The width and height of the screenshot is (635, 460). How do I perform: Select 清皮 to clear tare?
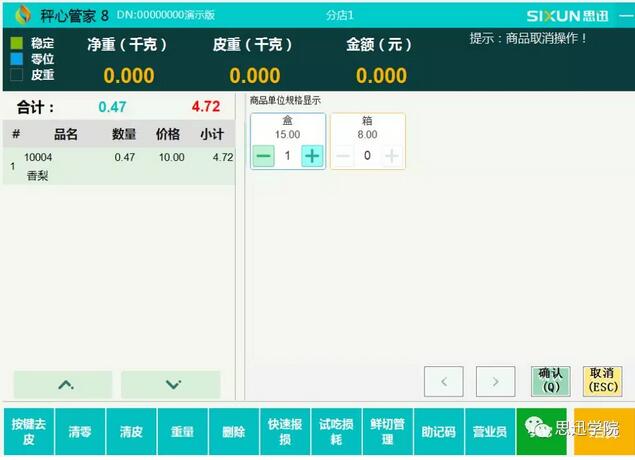pos(131,432)
